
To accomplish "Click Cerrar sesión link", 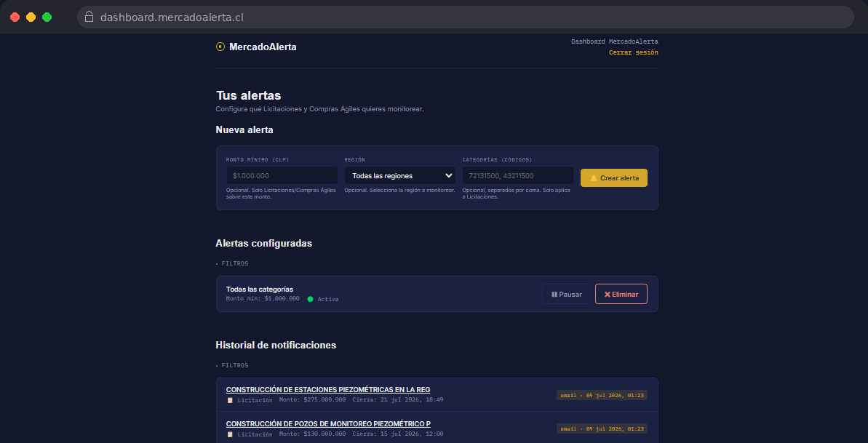I will pos(633,52).
